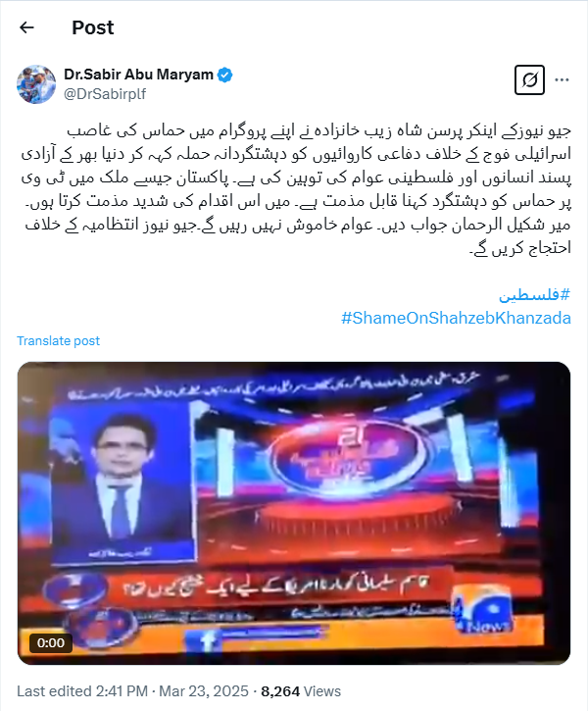Click the anchor's picture in the video
The width and height of the screenshot is (588, 711).
pos(122,481)
